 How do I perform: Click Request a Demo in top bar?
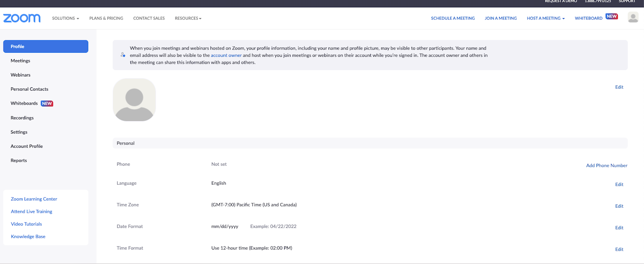pos(561,2)
